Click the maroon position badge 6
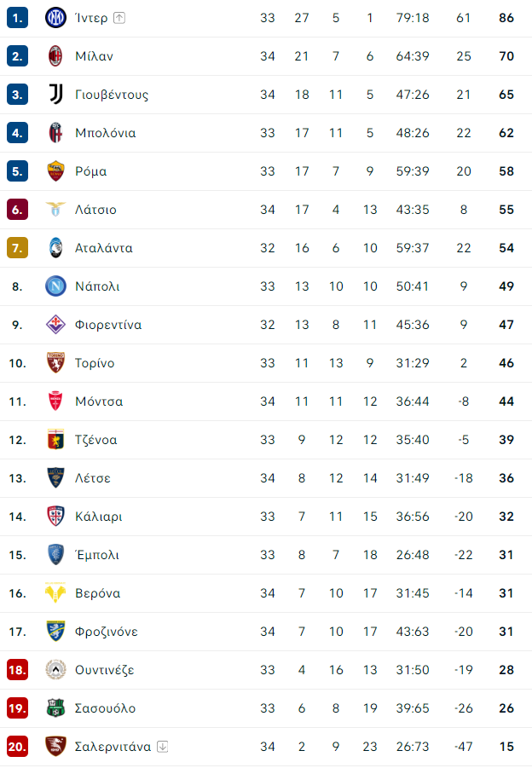 pos(17,210)
